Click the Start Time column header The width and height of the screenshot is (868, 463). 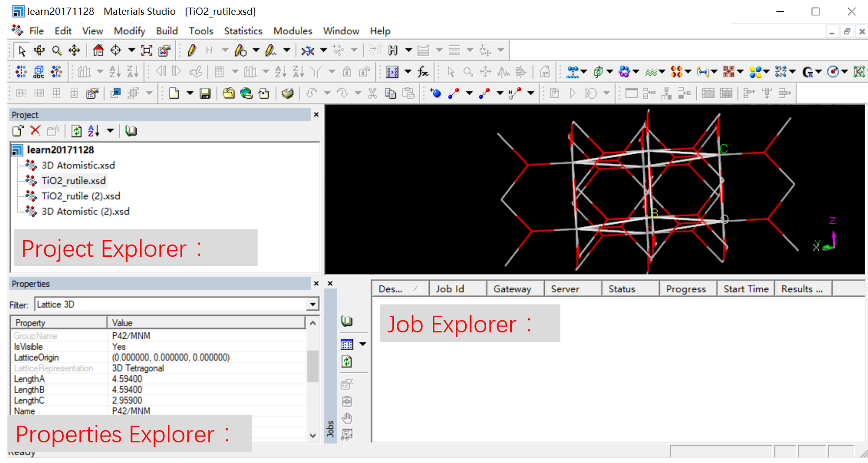click(x=745, y=289)
